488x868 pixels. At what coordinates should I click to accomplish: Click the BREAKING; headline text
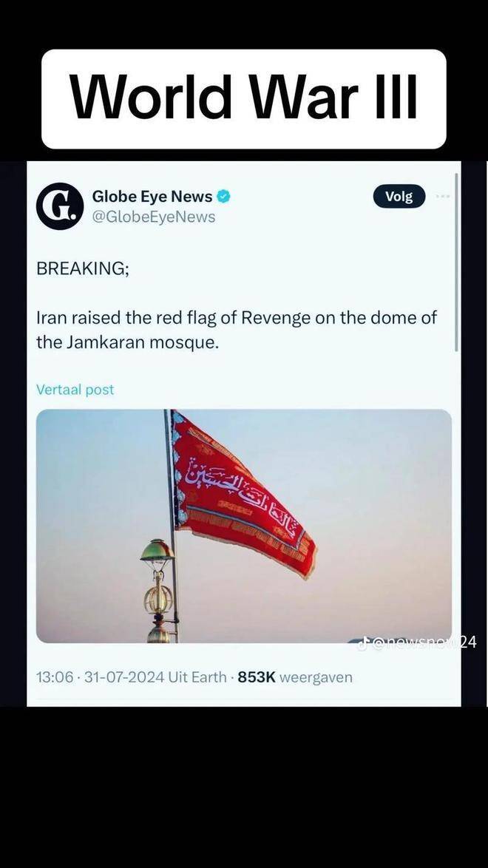coord(83,268)
